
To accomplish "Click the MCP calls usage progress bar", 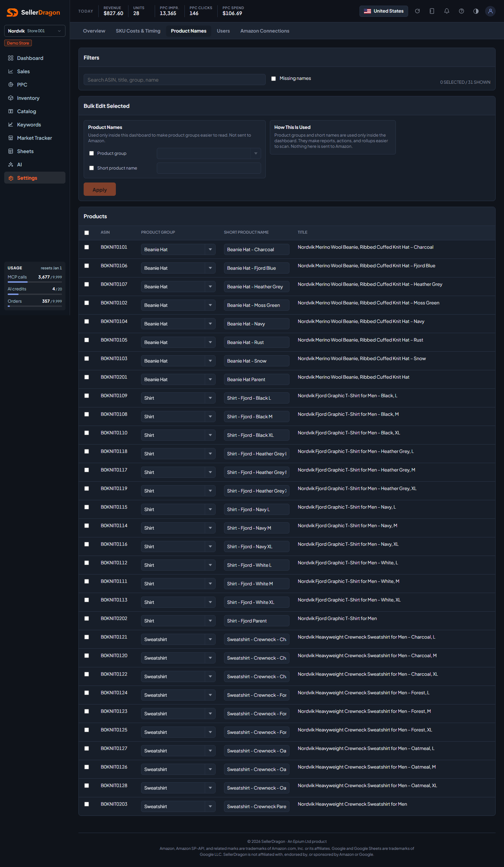I will pos(35,282).
